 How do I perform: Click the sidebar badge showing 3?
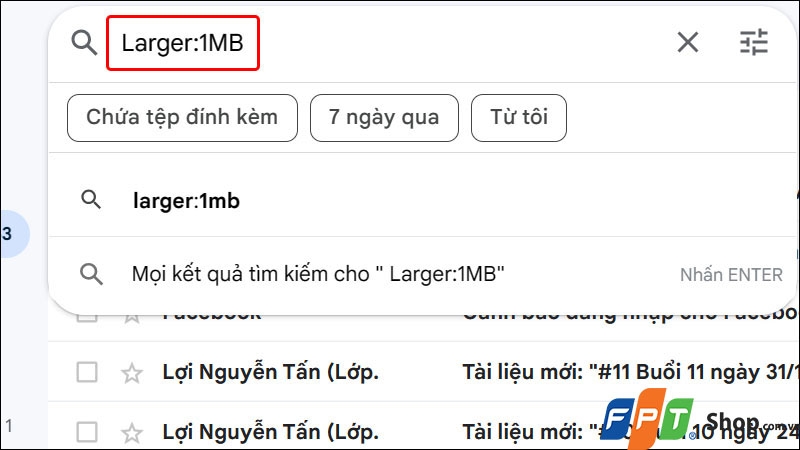click(13, 234)
